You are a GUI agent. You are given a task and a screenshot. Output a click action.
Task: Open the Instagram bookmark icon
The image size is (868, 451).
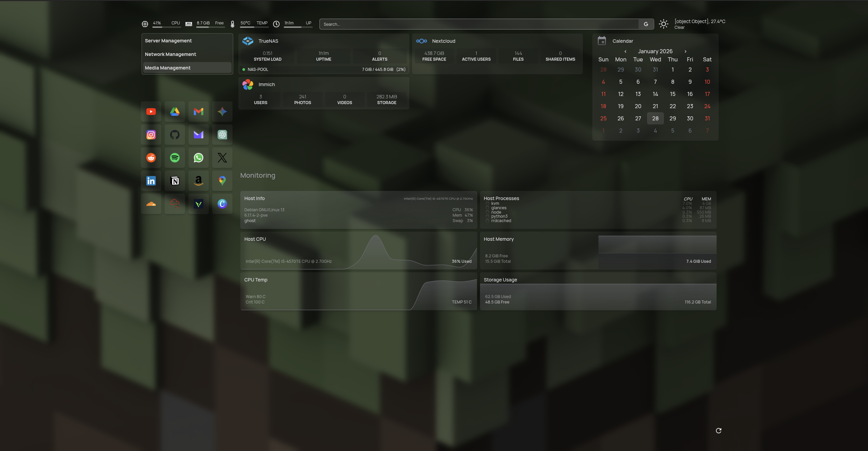point(151,135)
